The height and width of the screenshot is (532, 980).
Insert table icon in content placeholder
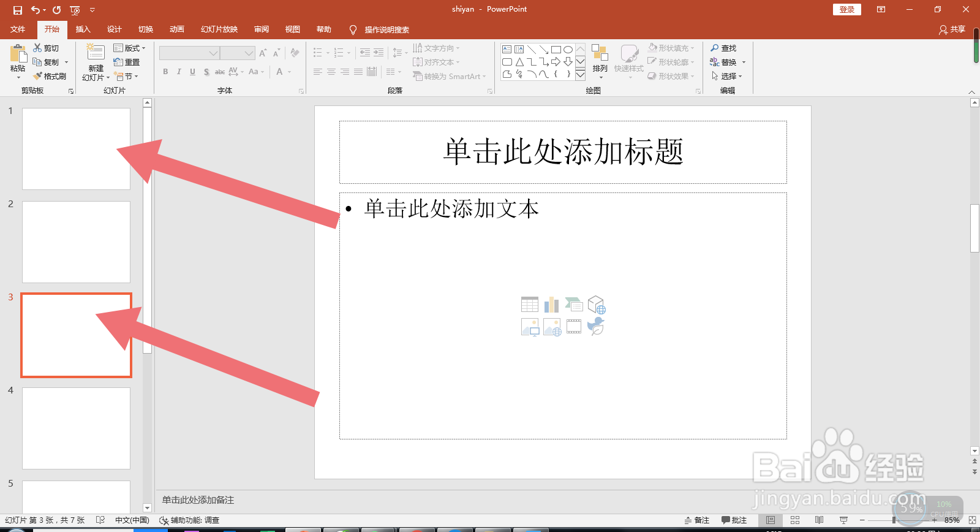coord(530,305)
